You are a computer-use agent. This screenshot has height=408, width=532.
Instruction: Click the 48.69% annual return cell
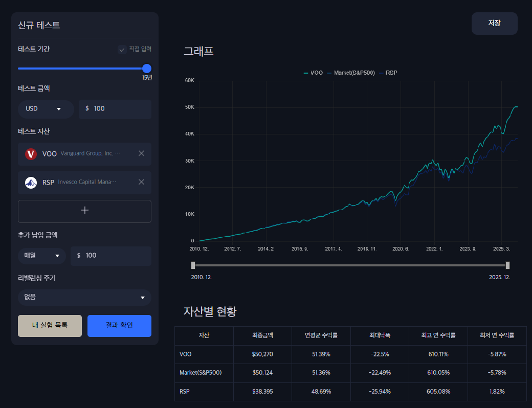click(x=321, y=392)
